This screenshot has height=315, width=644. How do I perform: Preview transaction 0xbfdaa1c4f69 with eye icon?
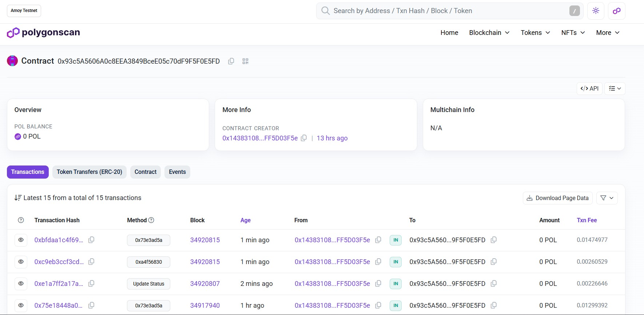(21, 240)
